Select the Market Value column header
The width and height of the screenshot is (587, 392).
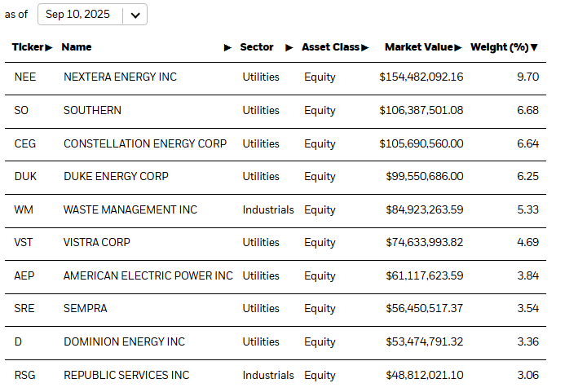point(419,47)
